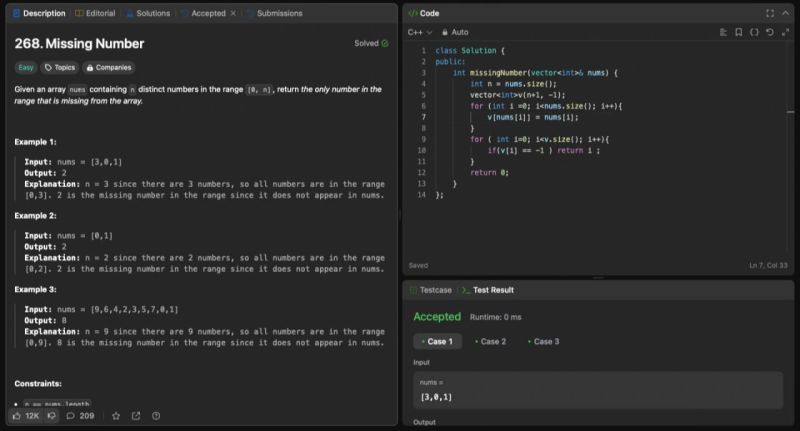View Case 3 result
The image size is (800, 431).
pyautogui.click(x=544, y=341)
